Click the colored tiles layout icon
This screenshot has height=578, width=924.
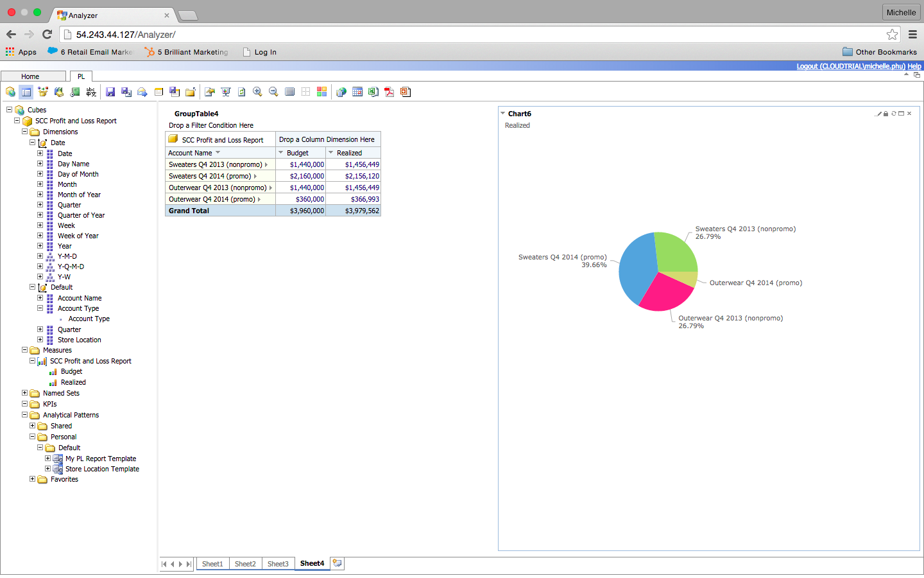pos(321,92)
